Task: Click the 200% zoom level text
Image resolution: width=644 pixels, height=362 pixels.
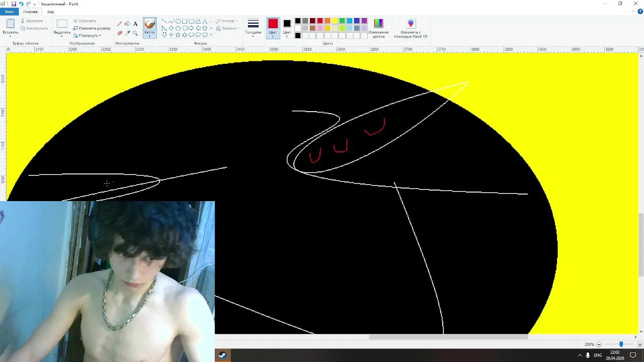Action: tap(589, 344)
